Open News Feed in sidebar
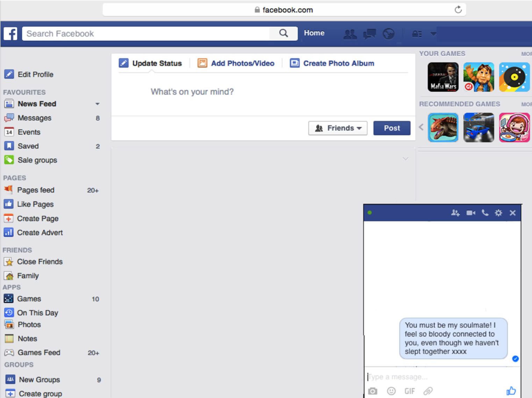 pyautogui.click(x=30, y=104)
